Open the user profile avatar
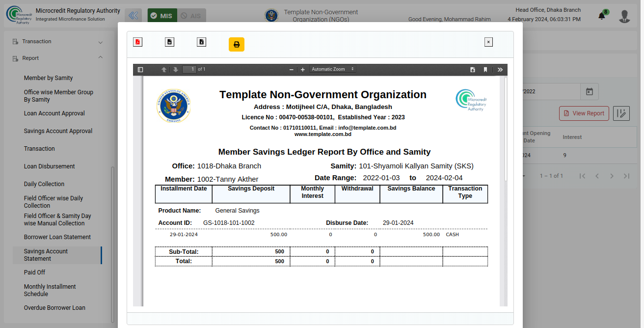 624,16
